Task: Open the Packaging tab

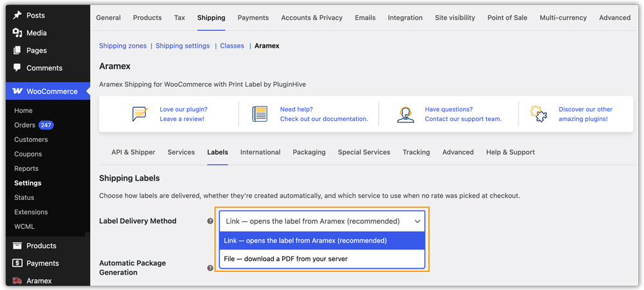Action: [x=309, y=152]
